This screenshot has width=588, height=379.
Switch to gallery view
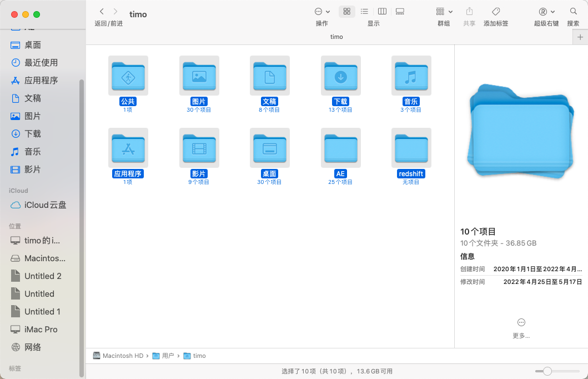[x=400, y=12]
